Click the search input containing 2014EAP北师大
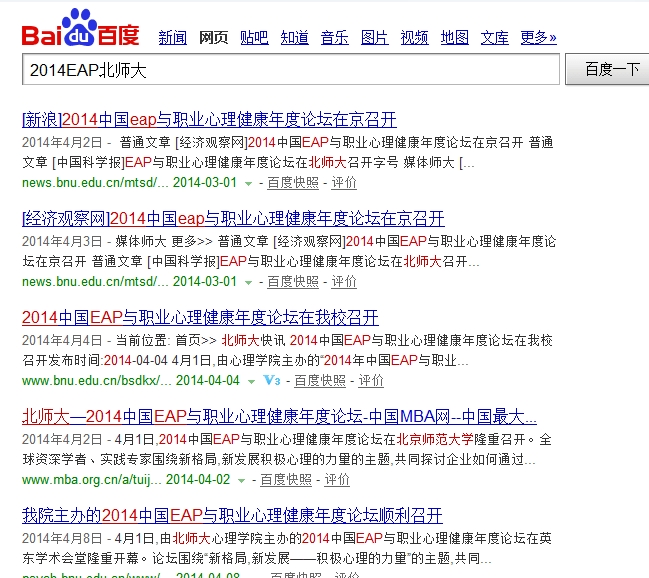Image resolution: width=649 pixels, height=578 pixels. (290, 70)
